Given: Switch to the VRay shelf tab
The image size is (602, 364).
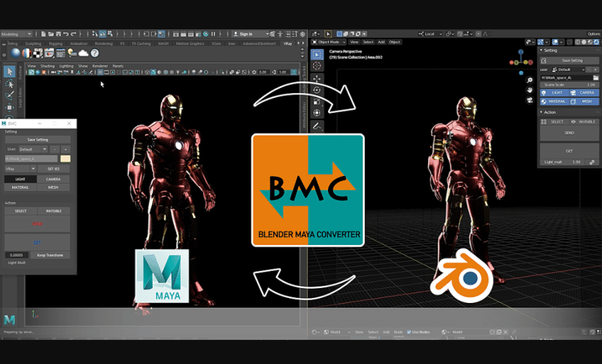Looking at the screenshot, I should pyautogui.click(x=287, y=44).
